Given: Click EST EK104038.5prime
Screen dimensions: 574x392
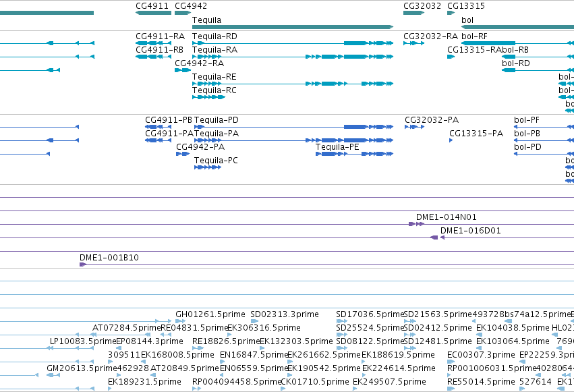Looking at the screenshot, I should [479, 335].
